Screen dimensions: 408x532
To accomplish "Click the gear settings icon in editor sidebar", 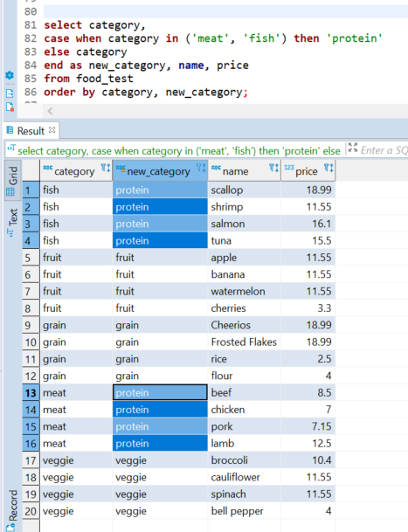I will click(10, 75).
